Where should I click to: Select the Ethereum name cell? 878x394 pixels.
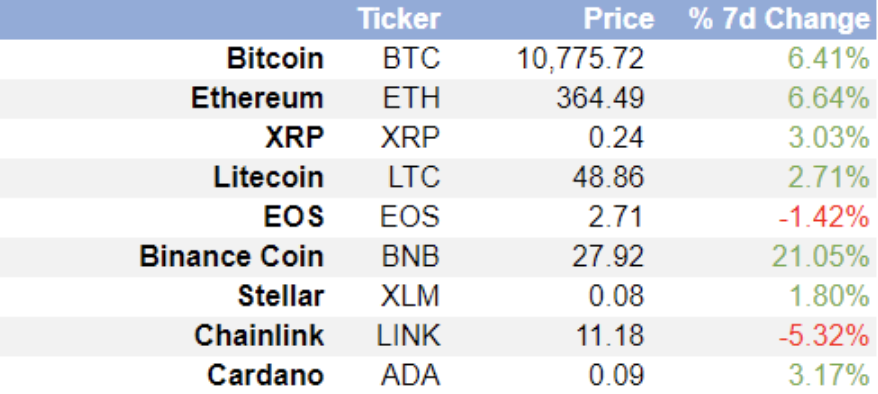tap(258, 98)
